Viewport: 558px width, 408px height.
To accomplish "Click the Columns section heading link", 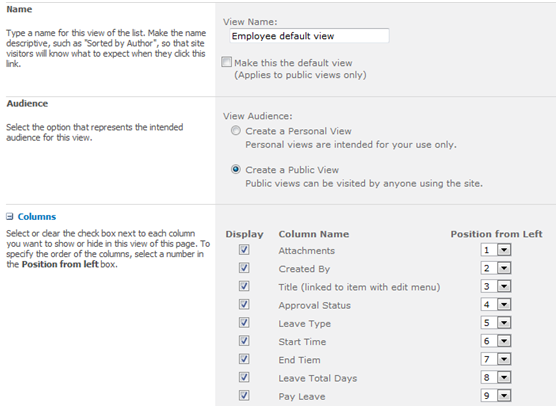I will [x=37, y=216].
